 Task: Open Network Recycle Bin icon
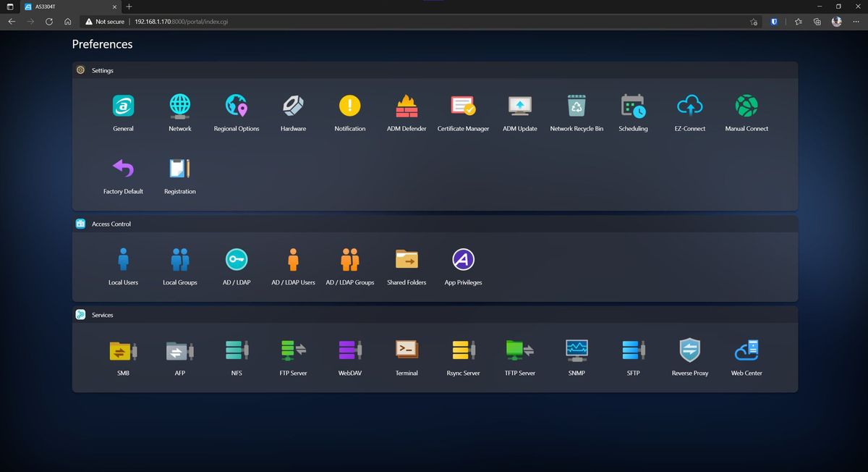pos(576,106)
